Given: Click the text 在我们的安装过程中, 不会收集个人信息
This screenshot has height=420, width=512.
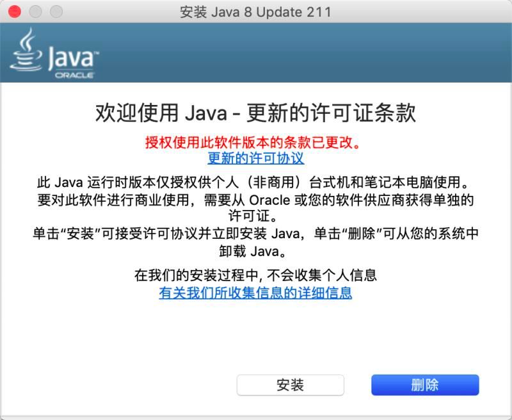Looking at the screenshot, I should tap(255, 275).
